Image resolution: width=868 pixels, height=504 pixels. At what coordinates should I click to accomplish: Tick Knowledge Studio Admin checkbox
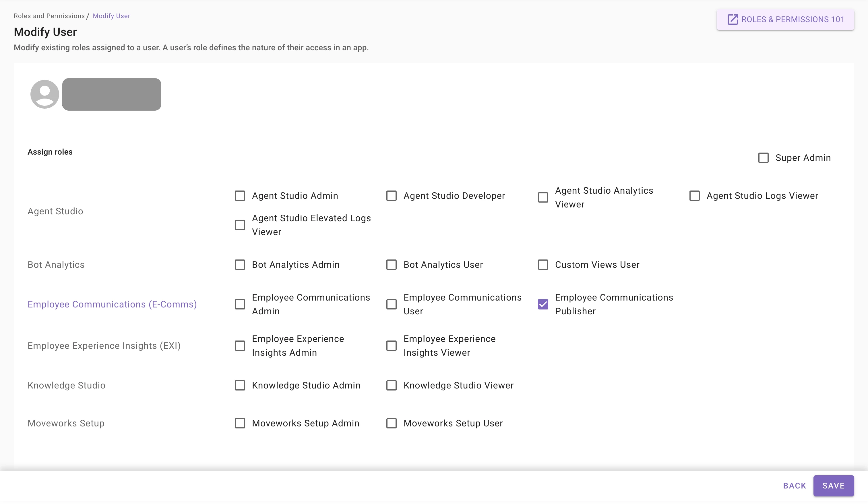pyautogui.click(x=240, y=385)
